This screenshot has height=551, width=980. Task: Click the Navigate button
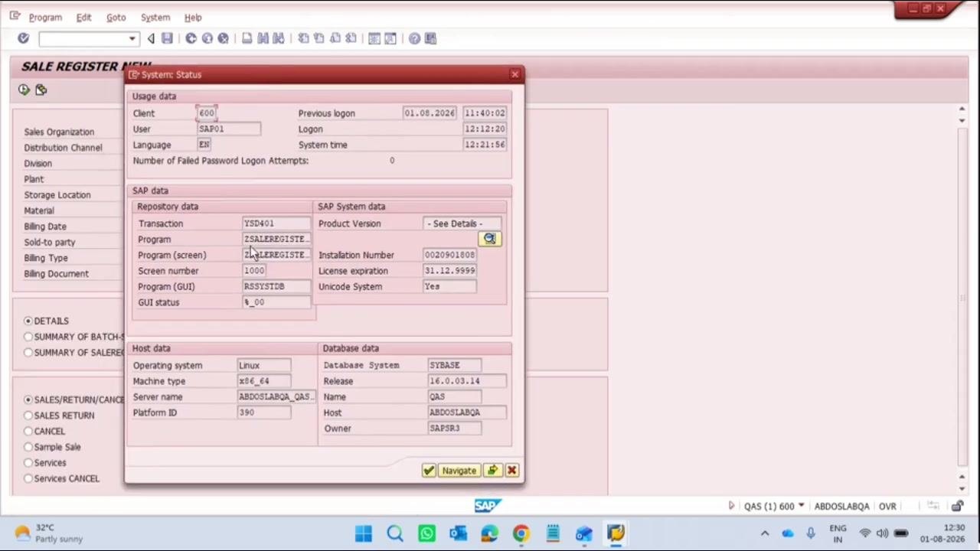point(459,471)
